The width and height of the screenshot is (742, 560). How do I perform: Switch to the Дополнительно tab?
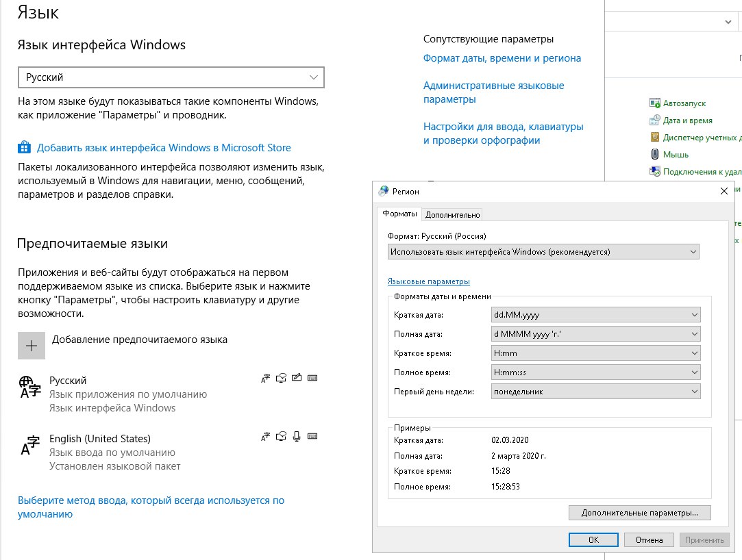(452, 215)
